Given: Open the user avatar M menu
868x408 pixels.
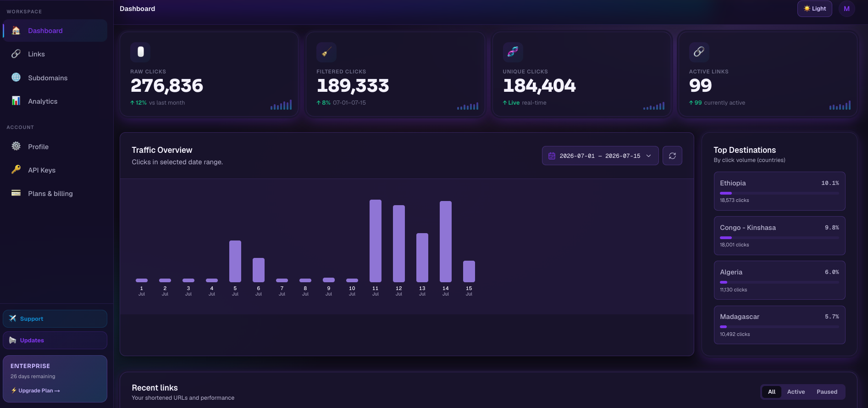Looking at the screenshot, I should pyautogui.click(x=846, y=9).
